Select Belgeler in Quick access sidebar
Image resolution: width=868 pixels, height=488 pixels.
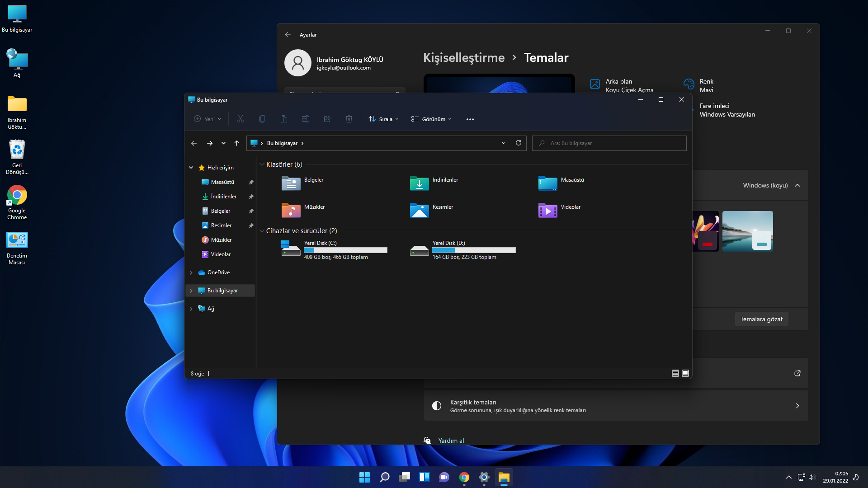click(x=221, y=211)
